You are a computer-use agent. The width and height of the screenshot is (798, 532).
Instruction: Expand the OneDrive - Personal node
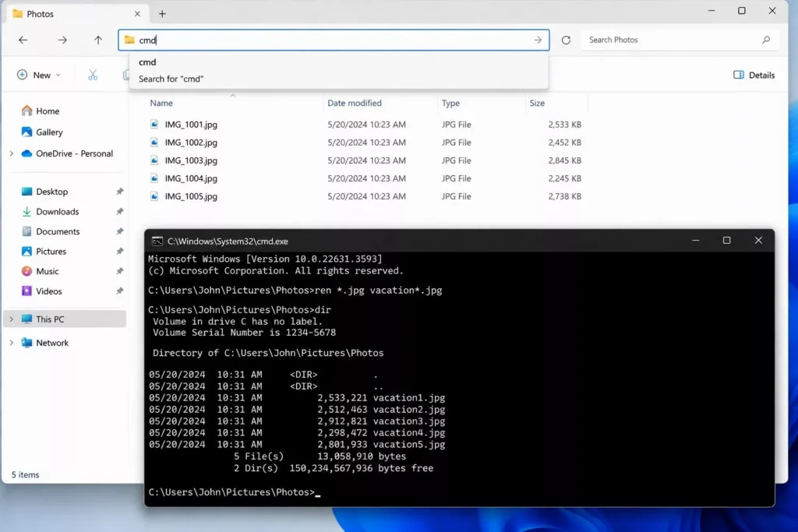point(11,153)
